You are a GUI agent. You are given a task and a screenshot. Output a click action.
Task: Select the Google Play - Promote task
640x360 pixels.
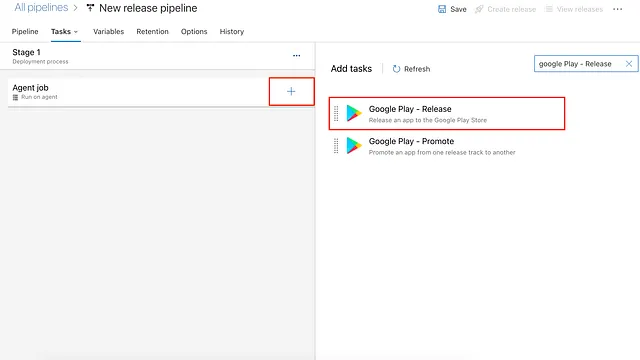tap(447, 146)
